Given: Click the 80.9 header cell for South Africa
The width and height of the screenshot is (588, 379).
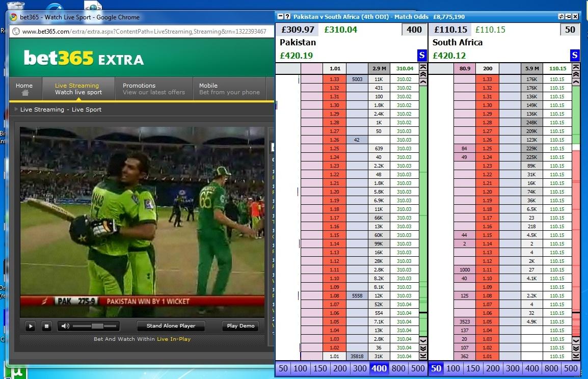Looking at the screenshot, I should (x=465, y=68).
